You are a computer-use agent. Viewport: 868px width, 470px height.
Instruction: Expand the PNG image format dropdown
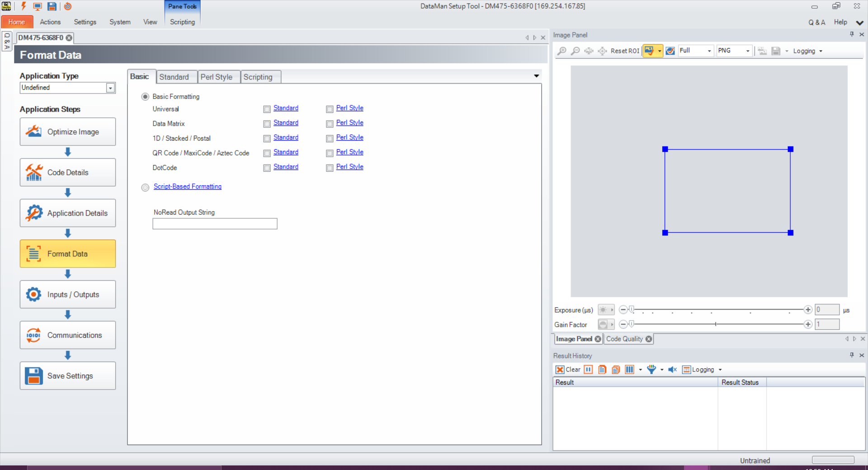(x=747, y=51)
